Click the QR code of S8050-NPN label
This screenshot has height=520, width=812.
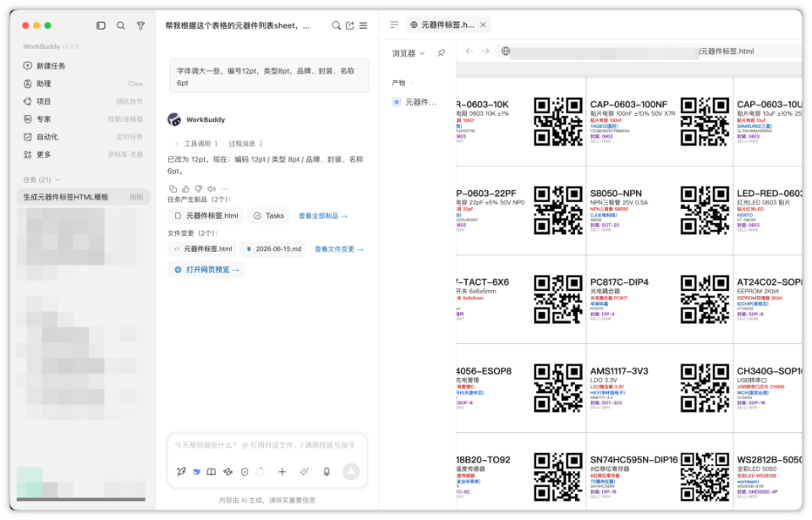(705, 211)
